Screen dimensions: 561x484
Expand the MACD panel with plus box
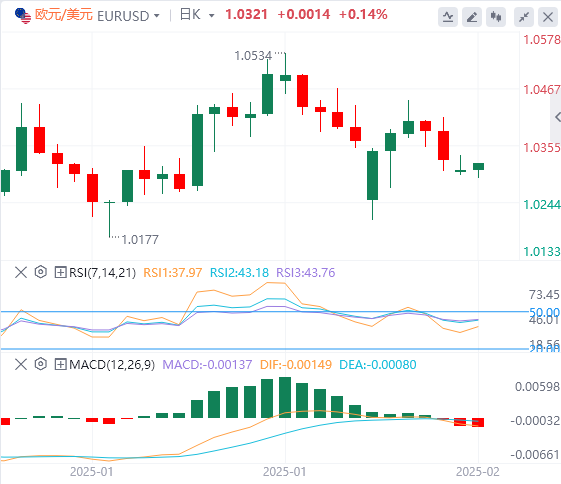(x=60, y=365)
